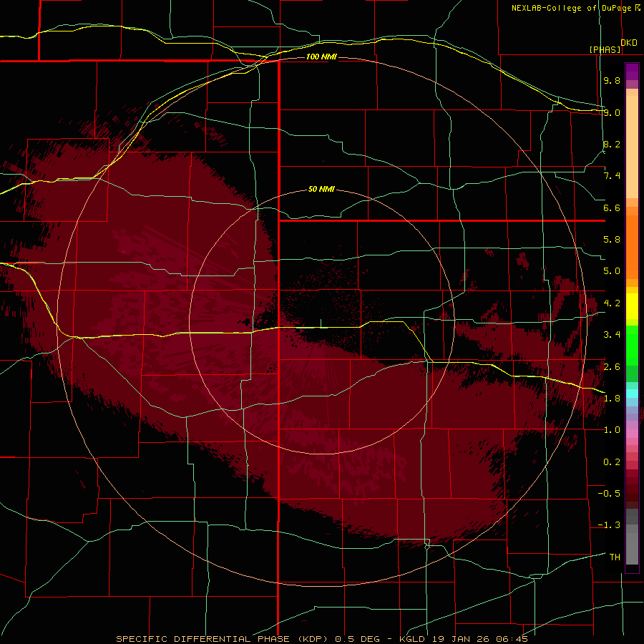Click the 5.0 value on color scale
The width and height of the screenshot is (644, 644).
[x=612, y=271]
